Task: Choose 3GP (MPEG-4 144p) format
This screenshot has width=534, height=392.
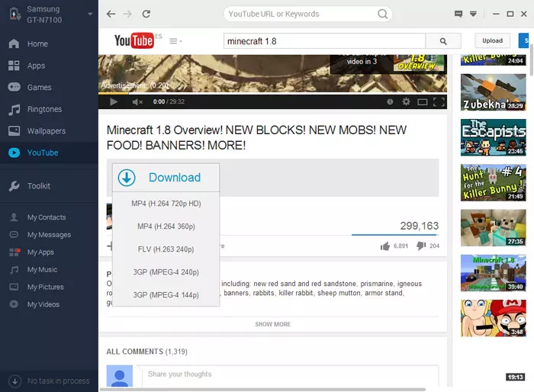Action: pos(166,294)
